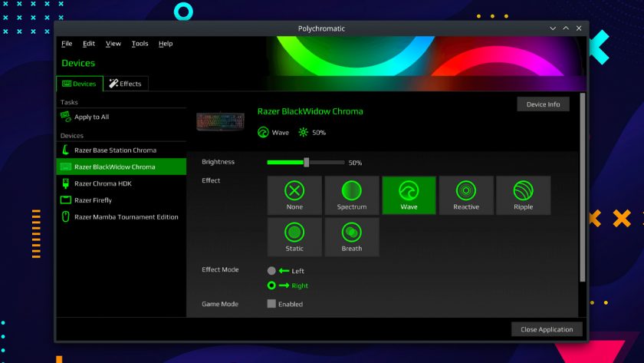Viewport: 644px width, 363px height.
Task: Click the Brightness slider handle
Action: [307, 163]
